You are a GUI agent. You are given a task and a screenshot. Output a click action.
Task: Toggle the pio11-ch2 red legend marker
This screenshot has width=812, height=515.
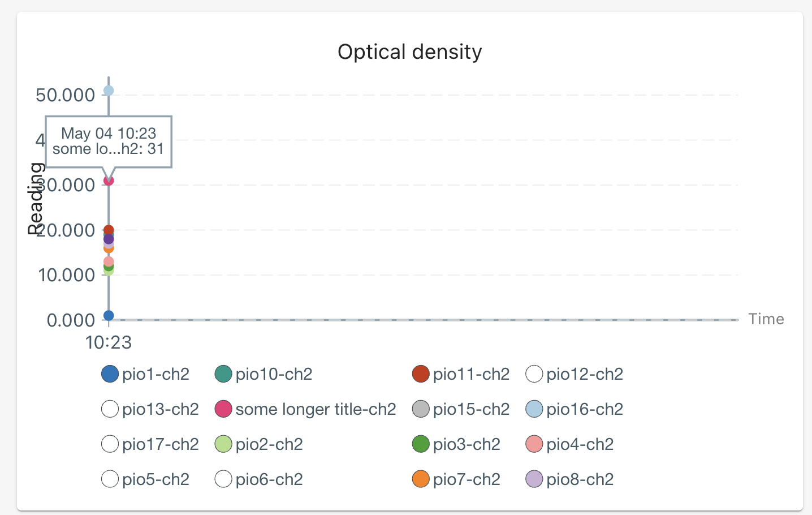(x=421, y=374)
